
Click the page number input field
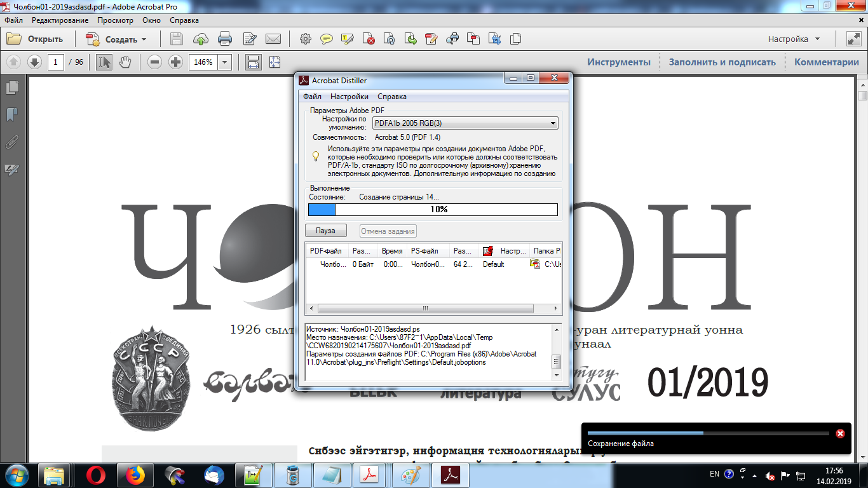(x=56, y=62)
